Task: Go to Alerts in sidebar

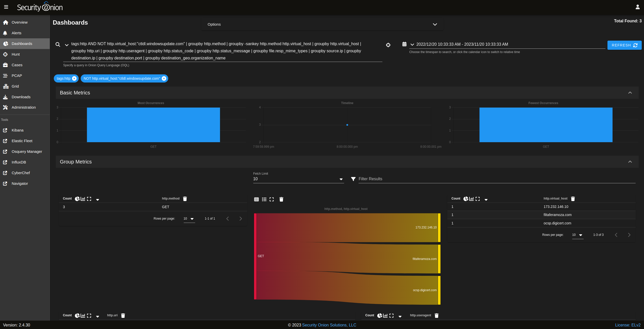Action: (16, 33)
